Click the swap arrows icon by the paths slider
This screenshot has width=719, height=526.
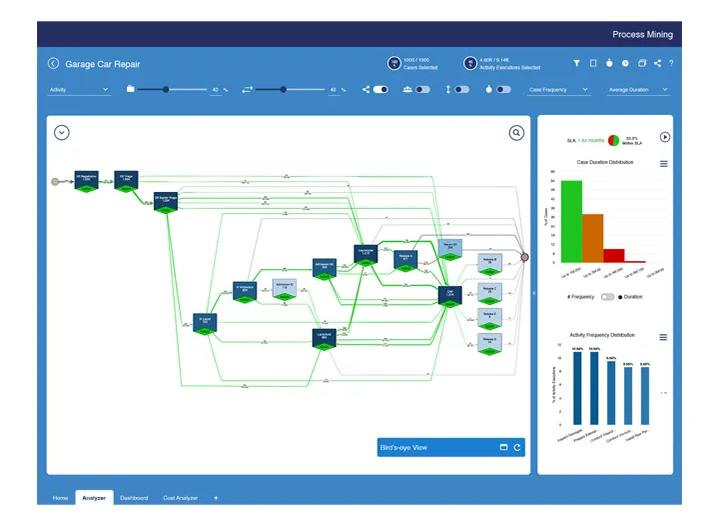(x=247, y=89)
